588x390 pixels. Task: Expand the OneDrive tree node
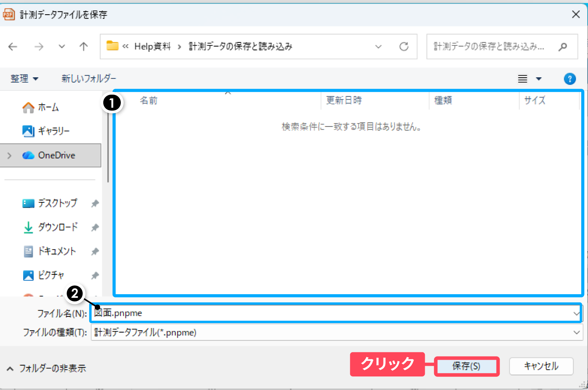coord(9,155)
